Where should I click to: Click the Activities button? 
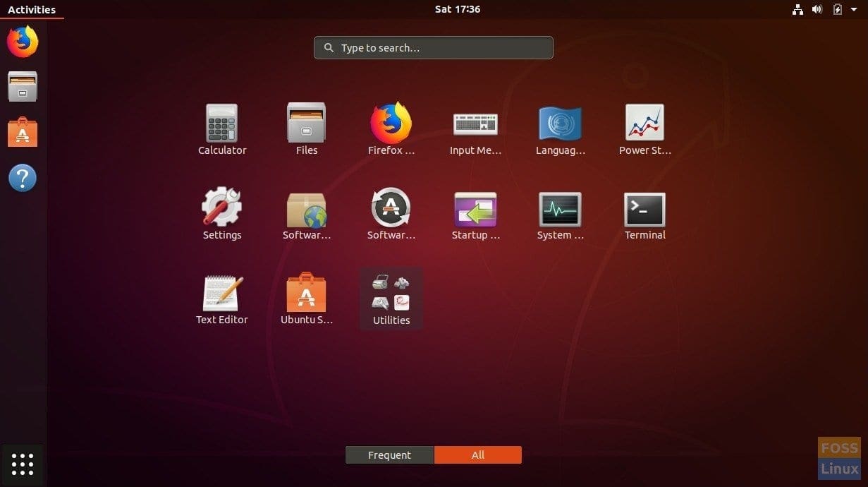[x=32, y=9]
